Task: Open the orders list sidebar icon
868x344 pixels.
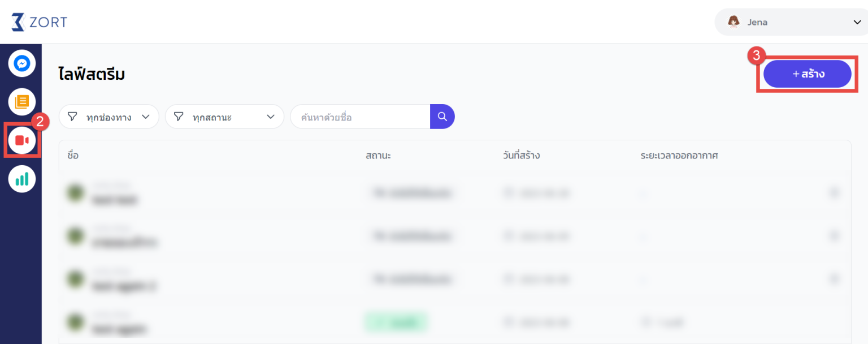Action: (x=21, y=102)
